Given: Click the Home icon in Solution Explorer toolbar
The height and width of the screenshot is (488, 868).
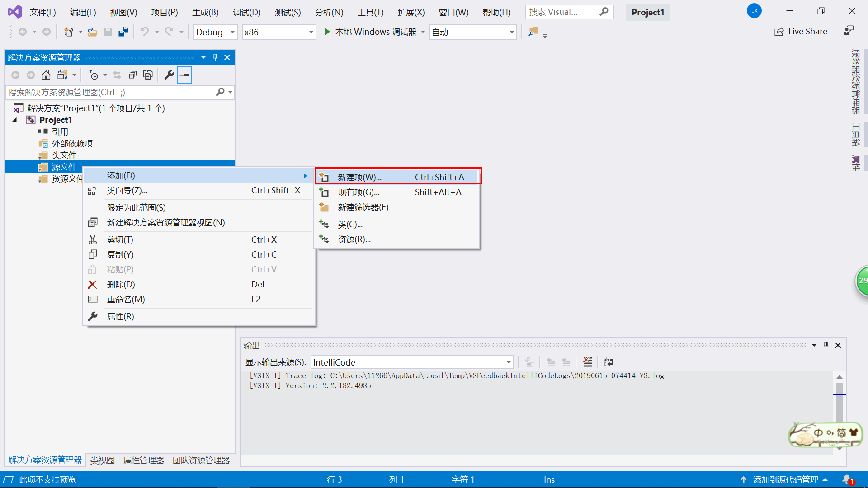Looking at the screenshot, I should 46,75.
